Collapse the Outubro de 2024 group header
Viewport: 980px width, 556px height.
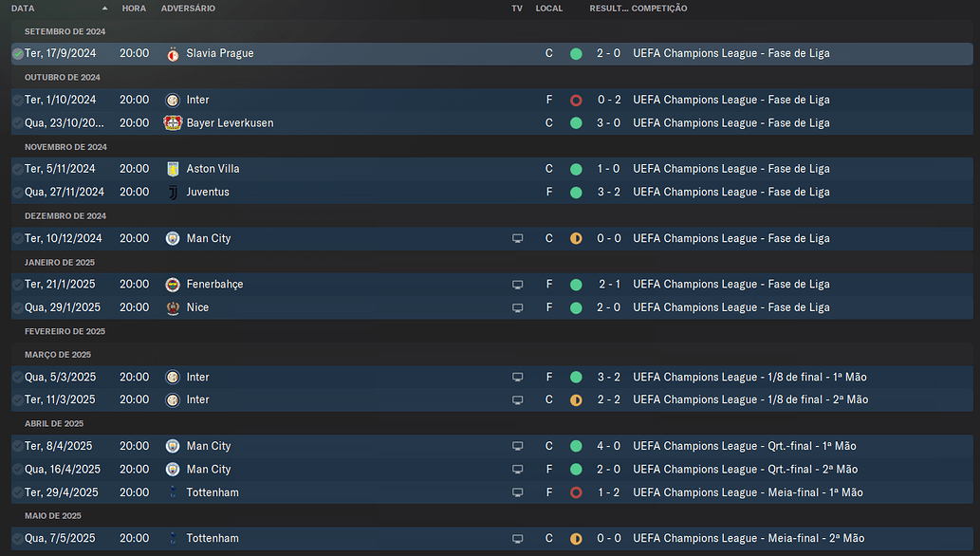63,77
